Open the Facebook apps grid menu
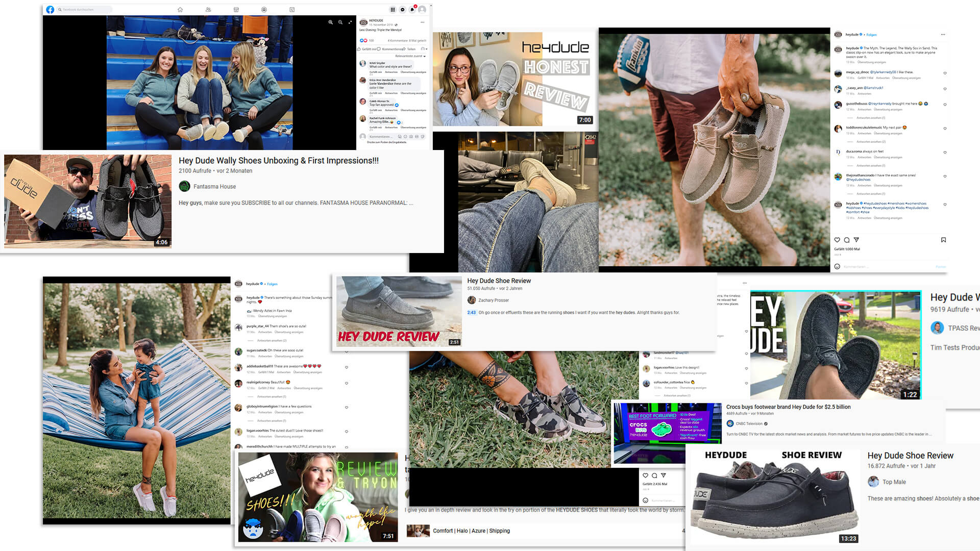This screenshot has height=551, width=980. 393,10
